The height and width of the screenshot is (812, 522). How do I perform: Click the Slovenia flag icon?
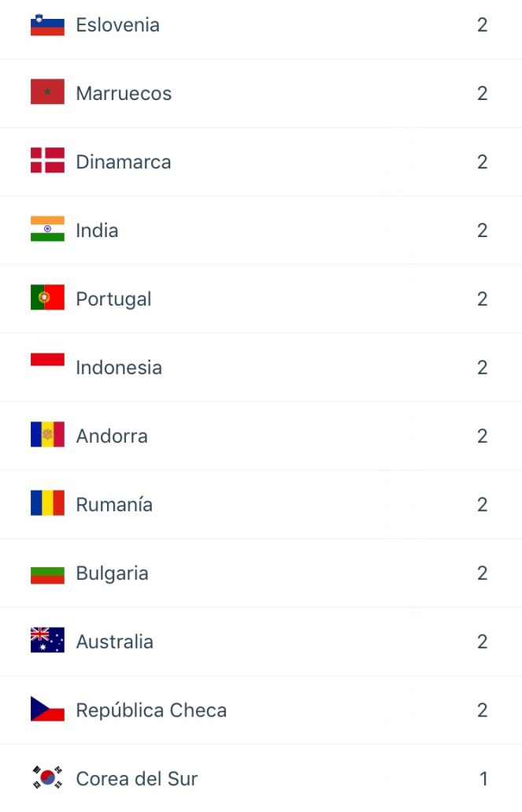coord(47,24)
